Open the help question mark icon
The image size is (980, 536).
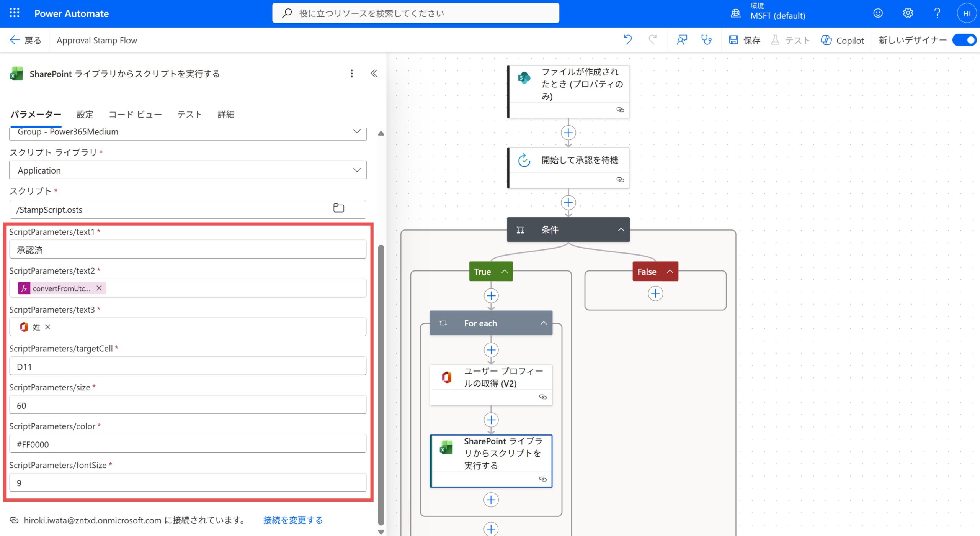click(937, 13)
